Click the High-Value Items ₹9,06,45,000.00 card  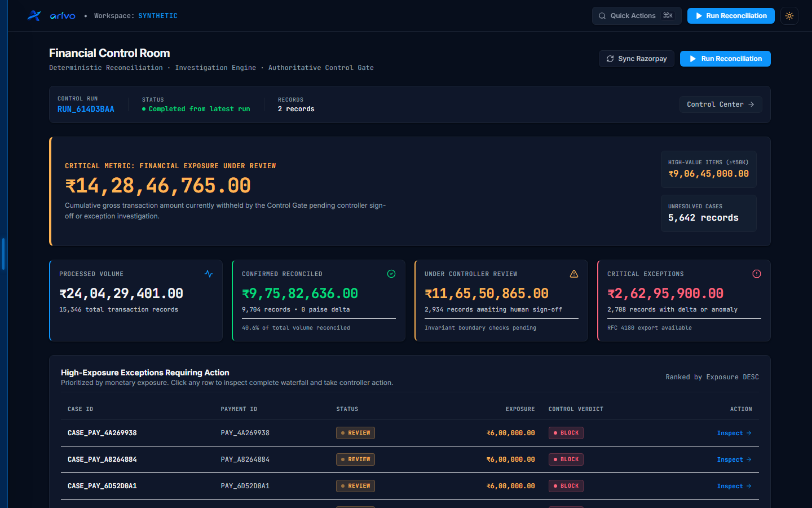709,169
